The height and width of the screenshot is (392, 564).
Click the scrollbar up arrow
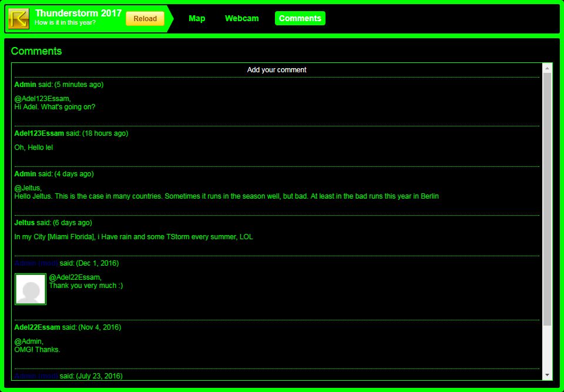coord(547,68)
